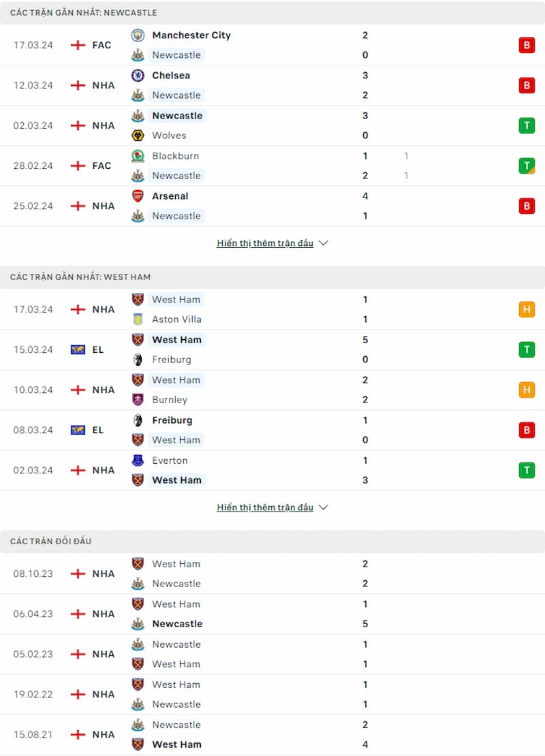Screen dimensions: 545x756
Task: Open the West Ham vs Newcastle 08.10.23 match row
Action: click(272, 573)
